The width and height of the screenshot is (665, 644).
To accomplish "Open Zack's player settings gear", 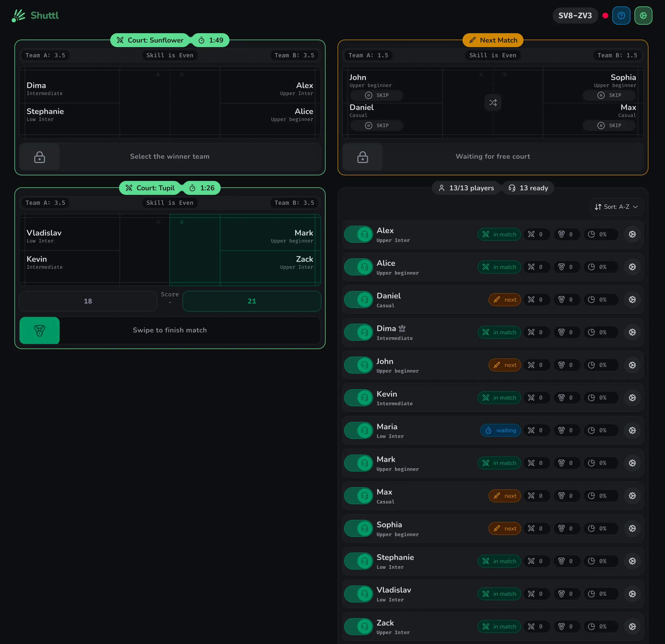I will pos(632,626).
